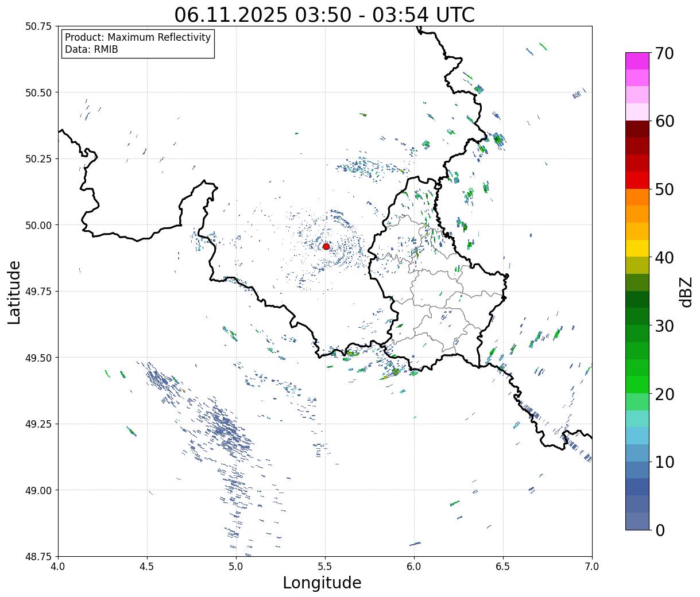700x597 pixels.
Task: Click the colorbar tick label '50'
Action: tap(664, 189)
